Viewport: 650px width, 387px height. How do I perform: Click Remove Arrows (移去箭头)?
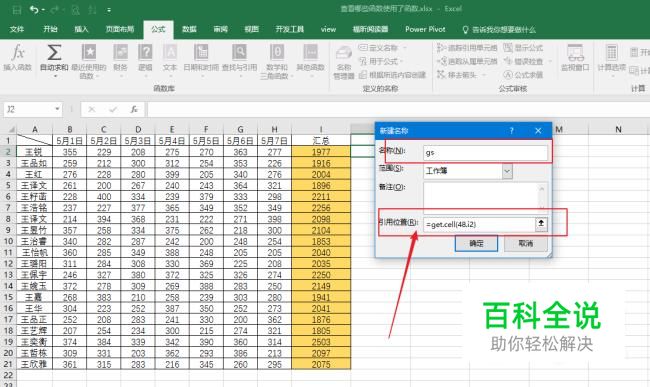[457, 75]
